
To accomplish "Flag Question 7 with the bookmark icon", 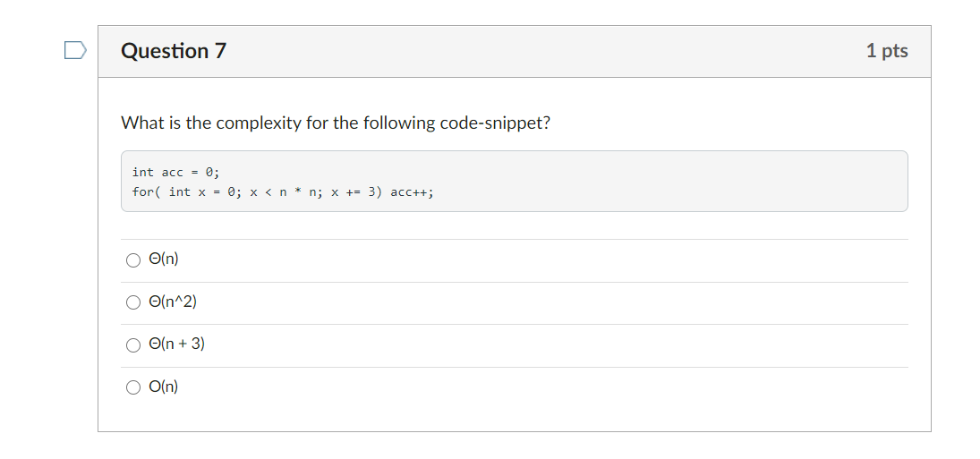I will (x=75, y=50).
